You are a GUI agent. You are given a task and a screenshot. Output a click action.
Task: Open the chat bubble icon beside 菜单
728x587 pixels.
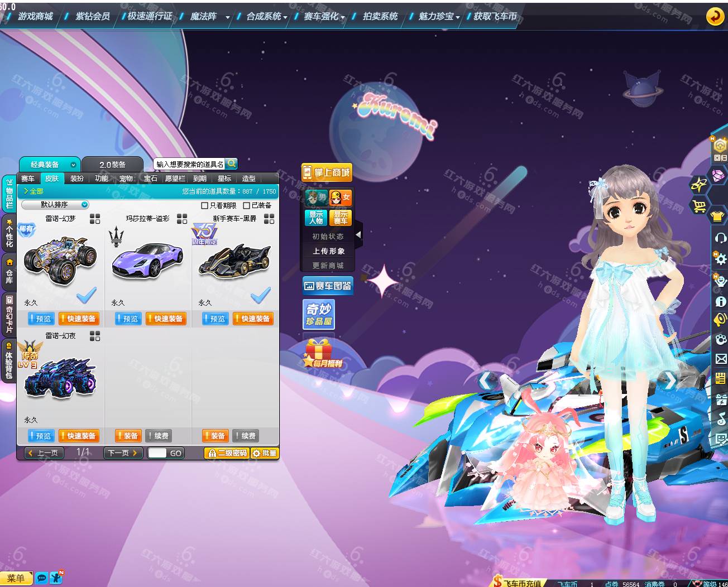pos(41,578)
